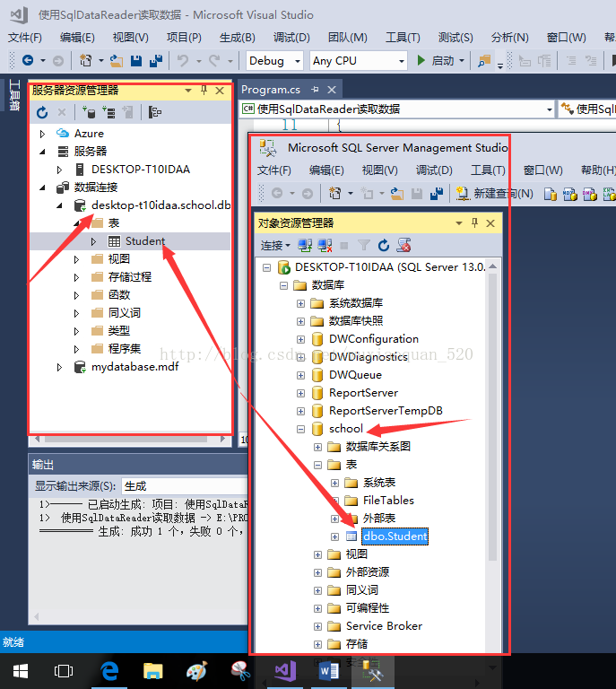The image size is (616, 689).
Task: Refresh the Server Explorer panel
Action: 42,112
